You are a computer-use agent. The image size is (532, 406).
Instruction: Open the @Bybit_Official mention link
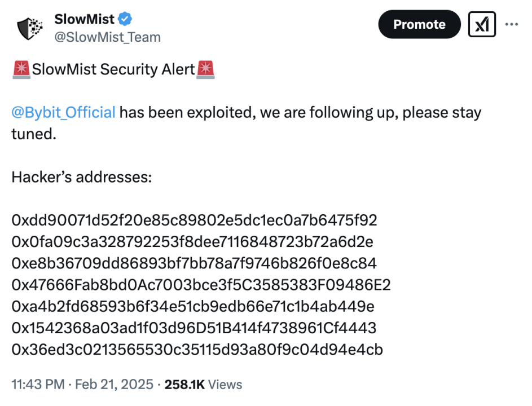pyautogui.click(x=63, y=112)
